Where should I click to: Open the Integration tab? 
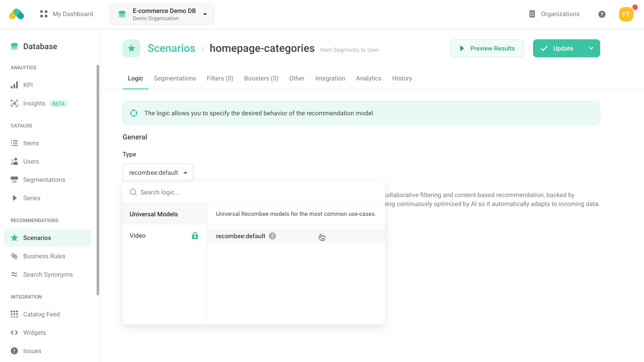click(330, 78)
